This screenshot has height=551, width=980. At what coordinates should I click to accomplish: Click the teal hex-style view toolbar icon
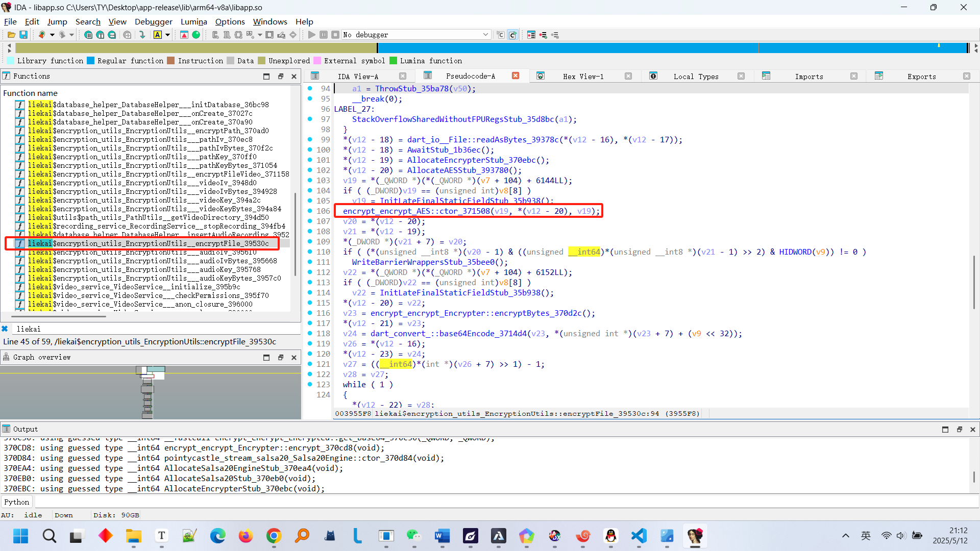(112, 35)
